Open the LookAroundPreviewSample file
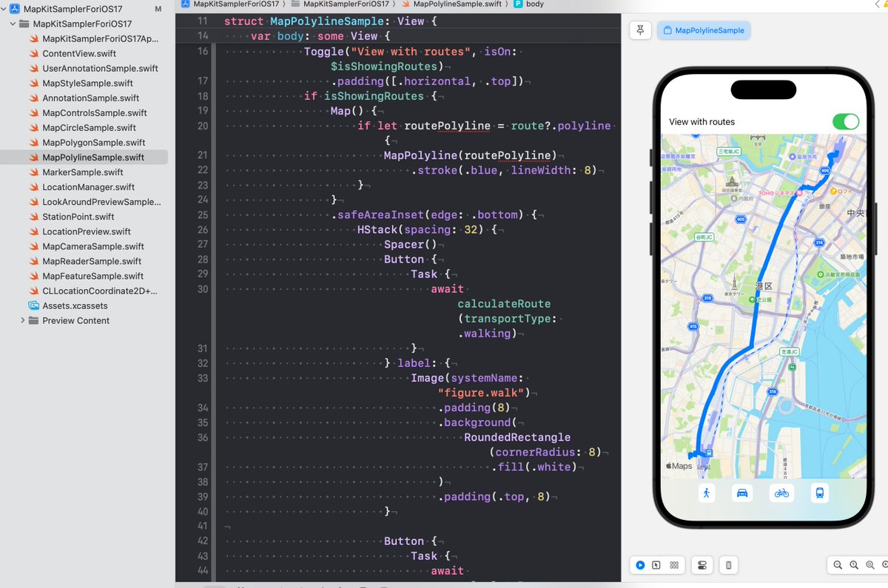 (101, 201)
